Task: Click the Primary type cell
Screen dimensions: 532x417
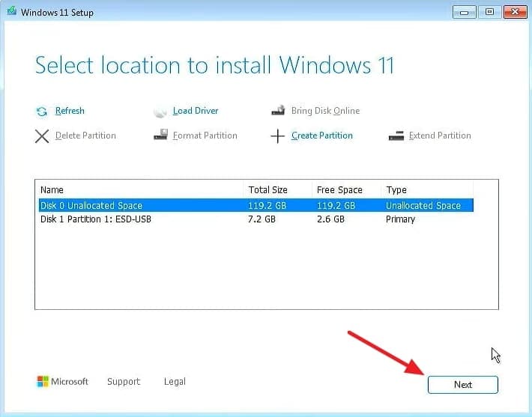Action: click(400, 219)
